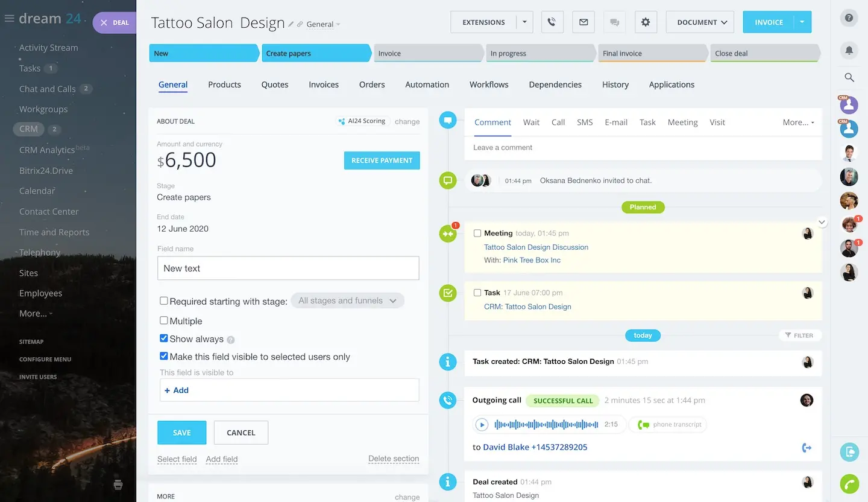Open Tattoo Salon Design Discussion link
The image size is (868, 502).
tap(536, 247)
